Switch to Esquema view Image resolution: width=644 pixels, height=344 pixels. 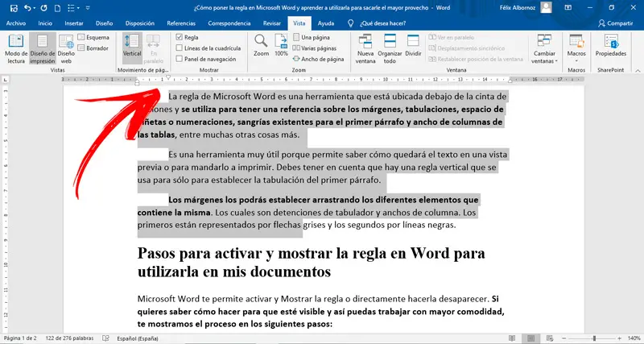click(x=93, y=37)
